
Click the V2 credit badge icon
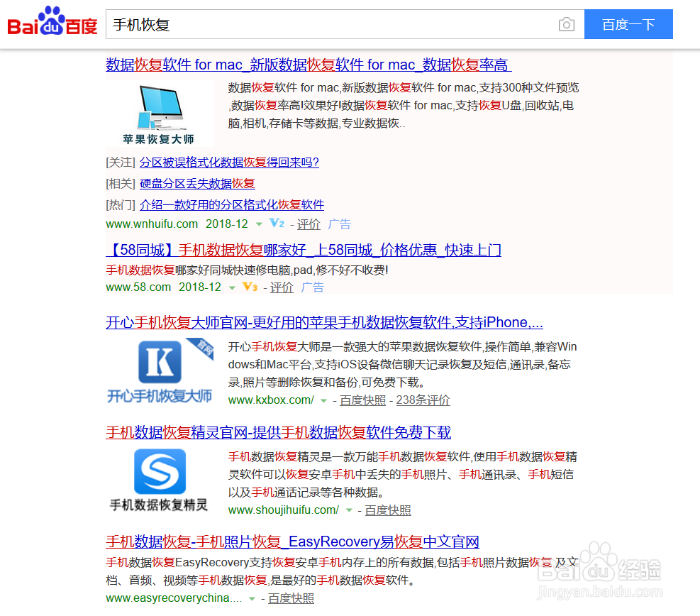277,223
